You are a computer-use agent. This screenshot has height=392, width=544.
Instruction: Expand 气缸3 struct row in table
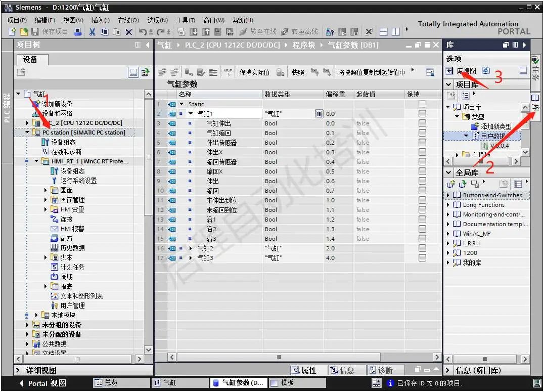[x=191, y=258]
